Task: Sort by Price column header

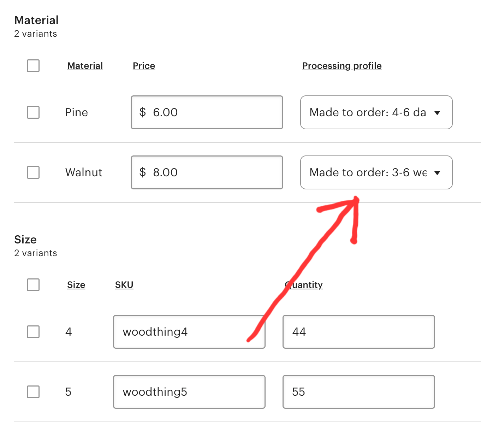Action: 144,66
